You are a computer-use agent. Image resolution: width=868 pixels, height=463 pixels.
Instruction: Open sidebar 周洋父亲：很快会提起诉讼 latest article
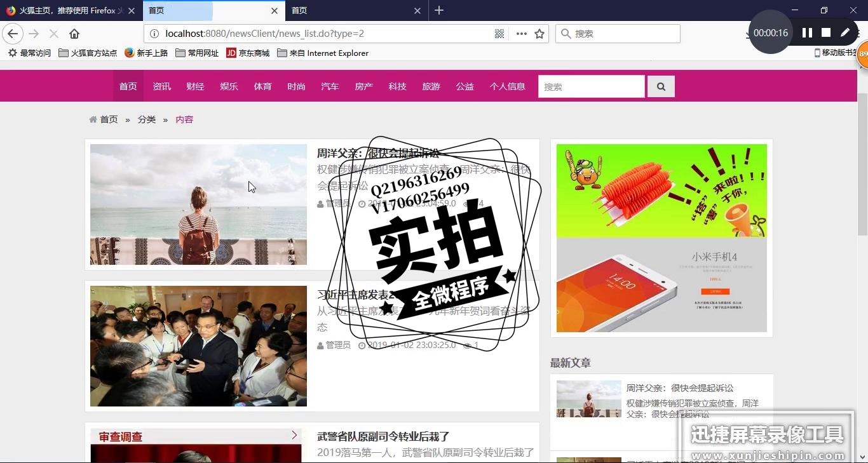click(680, 387)
